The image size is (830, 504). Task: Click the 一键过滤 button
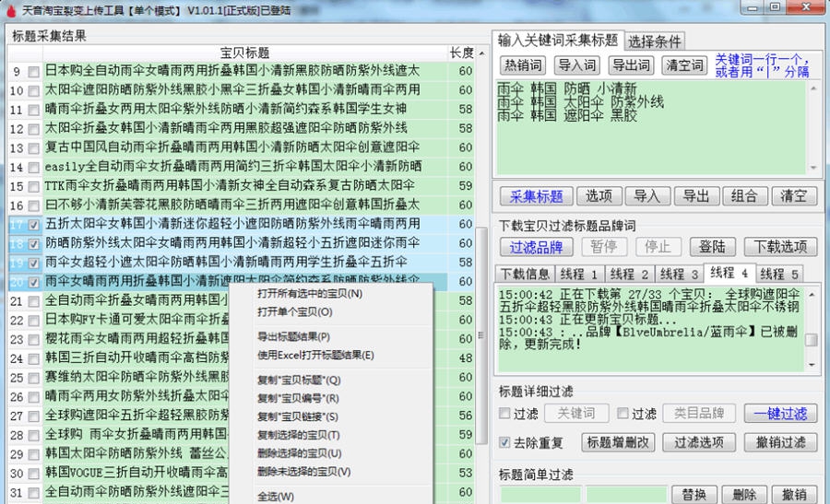[780, 414]
